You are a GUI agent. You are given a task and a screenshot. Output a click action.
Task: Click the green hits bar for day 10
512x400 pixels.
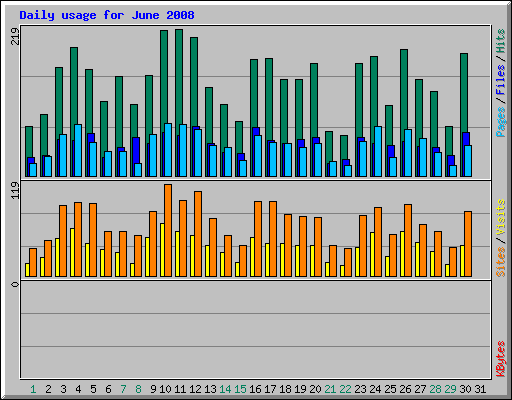pos(164,77)
